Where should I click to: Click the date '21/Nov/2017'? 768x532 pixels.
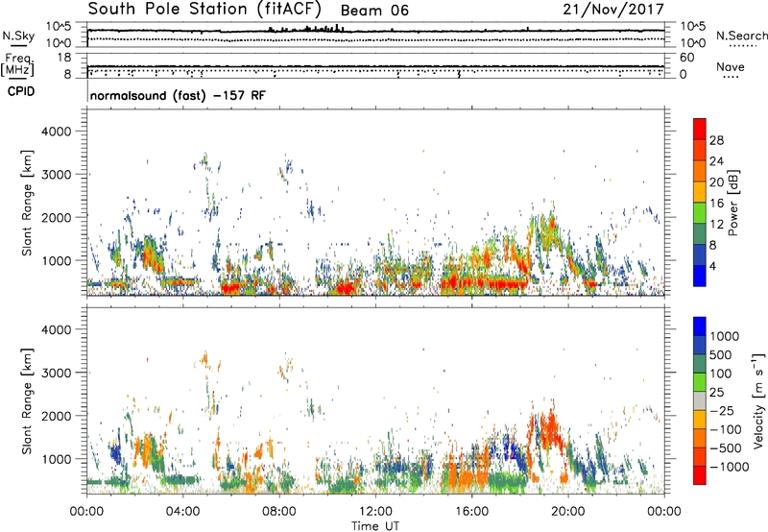pyautogui.click(x=613, y=9)
